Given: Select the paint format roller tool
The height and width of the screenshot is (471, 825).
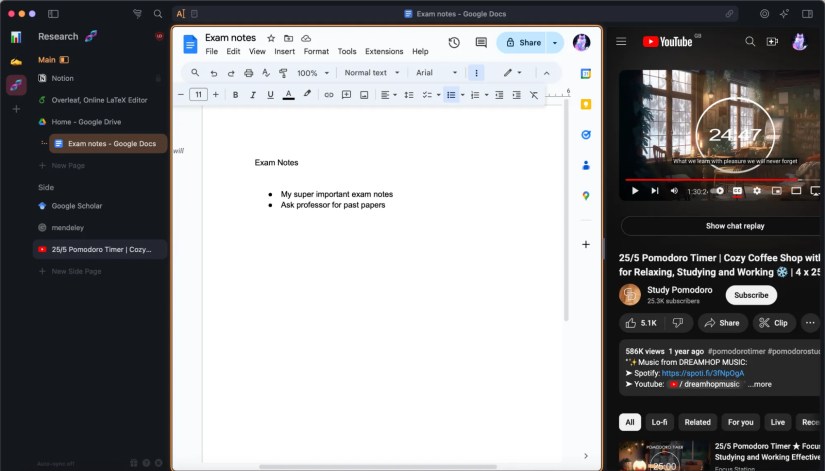Looking at the screenshot, I should pyautogui.click(x=283, y=73).
